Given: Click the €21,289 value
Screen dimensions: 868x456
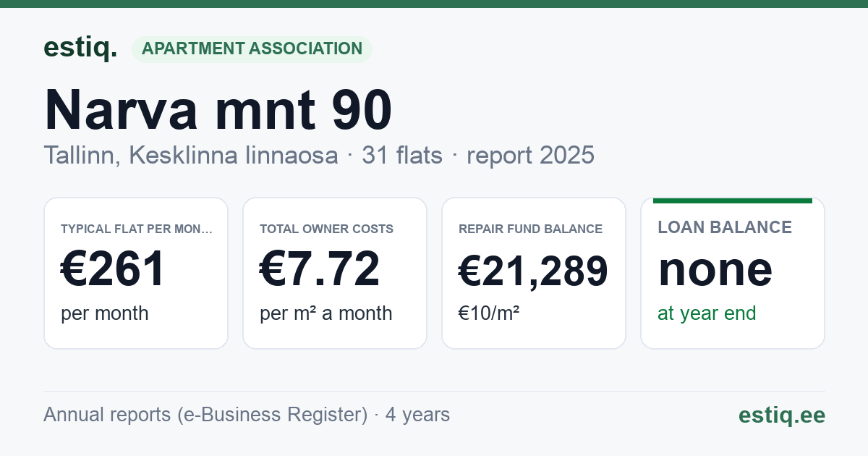Looking at the screenshot, I should 533,271.
